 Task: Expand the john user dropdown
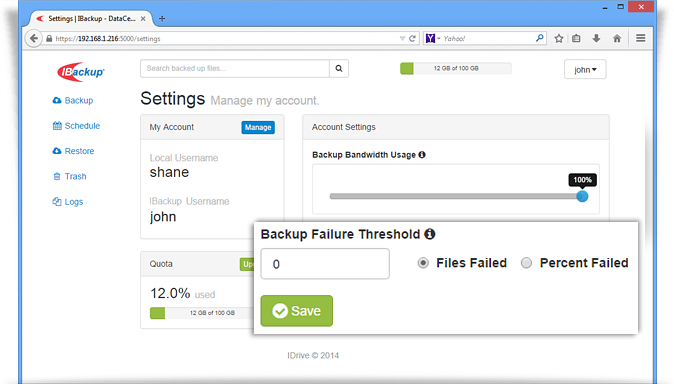pyautogui.click(x=585, y=69)
